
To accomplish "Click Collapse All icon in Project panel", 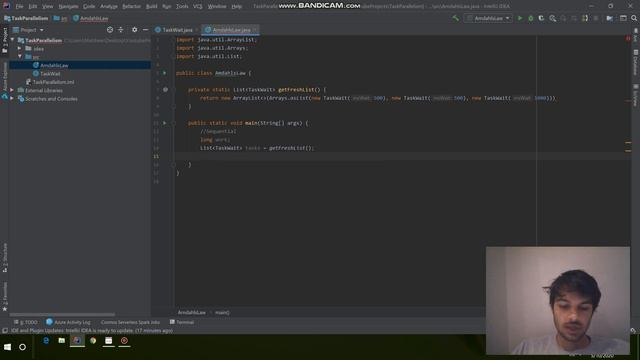I will (121, 30).
